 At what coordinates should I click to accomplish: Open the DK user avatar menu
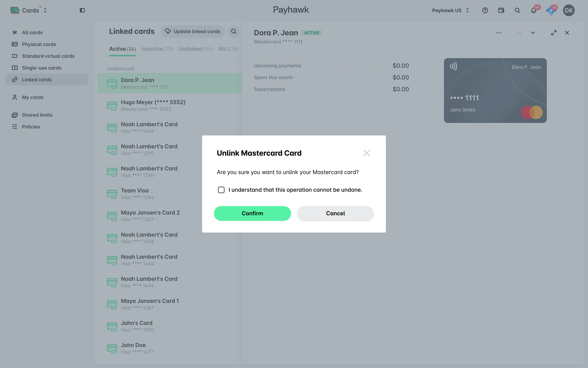pyautogui.click(x=569, y=10)
